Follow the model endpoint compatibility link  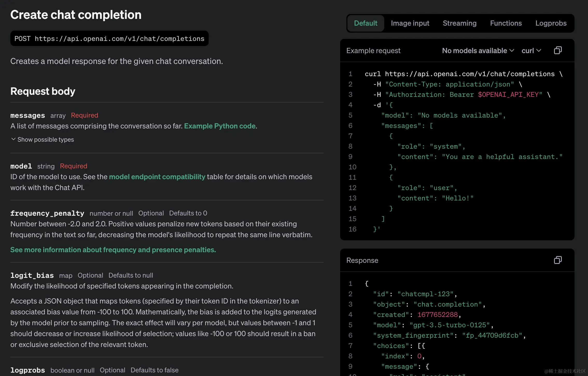pyautogui.click(x=157, y=177)
